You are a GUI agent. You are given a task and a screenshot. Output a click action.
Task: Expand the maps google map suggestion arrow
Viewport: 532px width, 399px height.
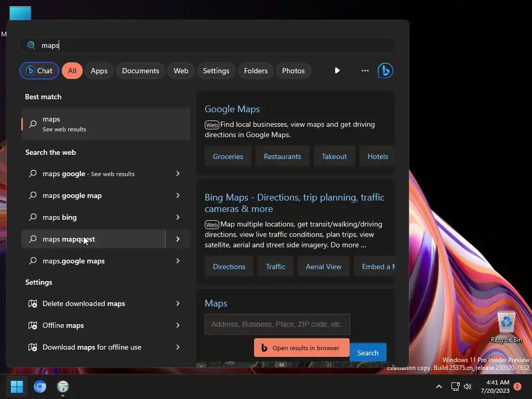coord(178,195)
